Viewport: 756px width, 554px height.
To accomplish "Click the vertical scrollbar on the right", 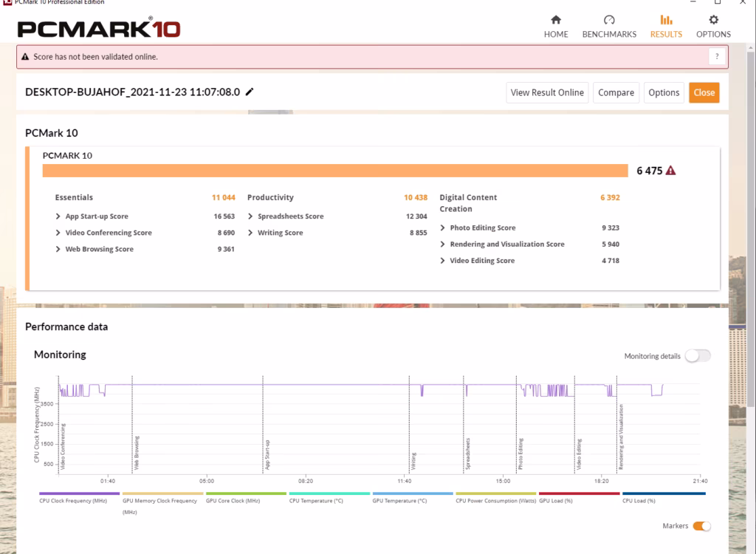I will [751, 227].
